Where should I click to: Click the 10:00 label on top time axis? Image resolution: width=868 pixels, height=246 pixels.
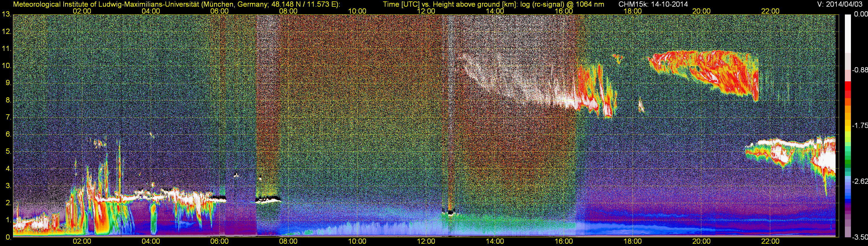(357, 11)
